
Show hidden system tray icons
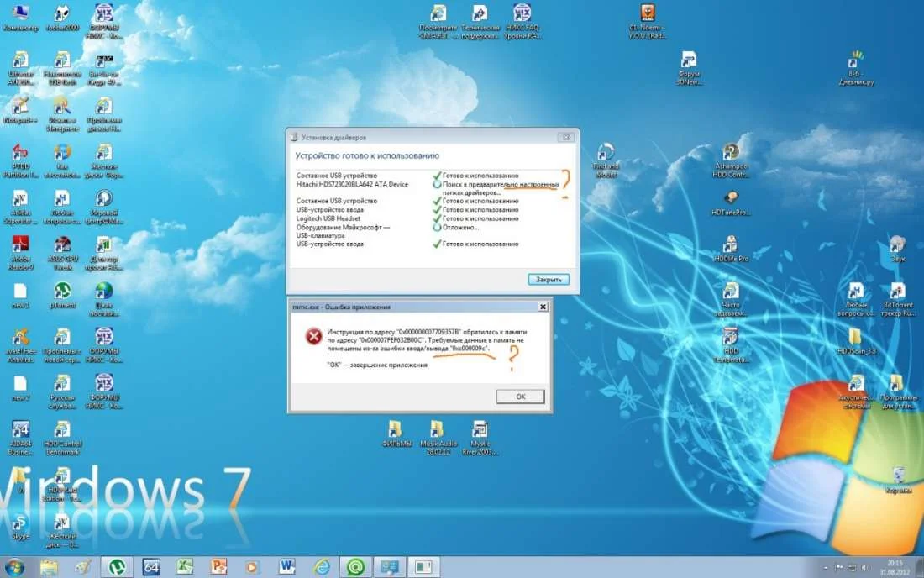pyautogui.click(x=827, y=567)
